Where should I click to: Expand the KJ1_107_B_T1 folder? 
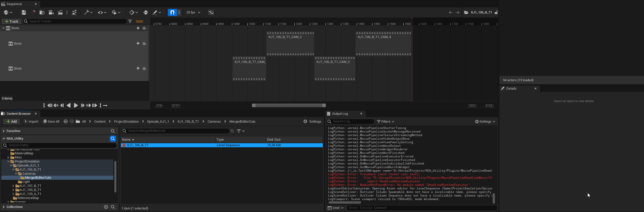click(13, 186)
